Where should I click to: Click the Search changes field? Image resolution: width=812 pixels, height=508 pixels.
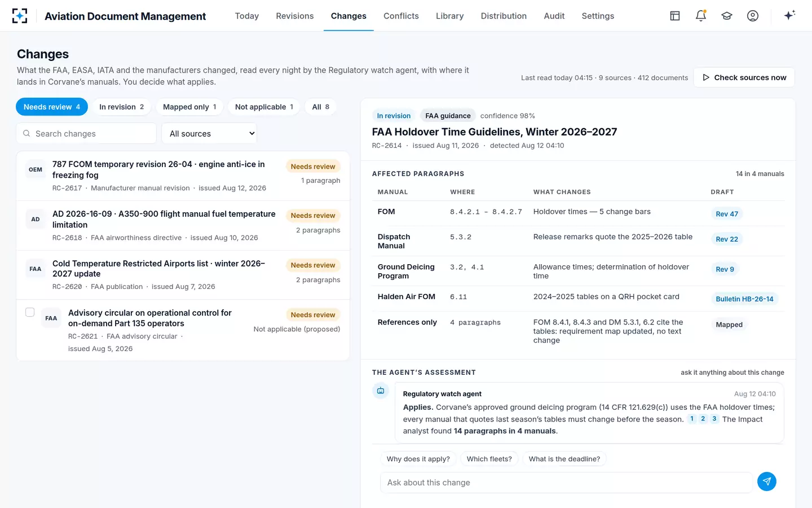86,134
